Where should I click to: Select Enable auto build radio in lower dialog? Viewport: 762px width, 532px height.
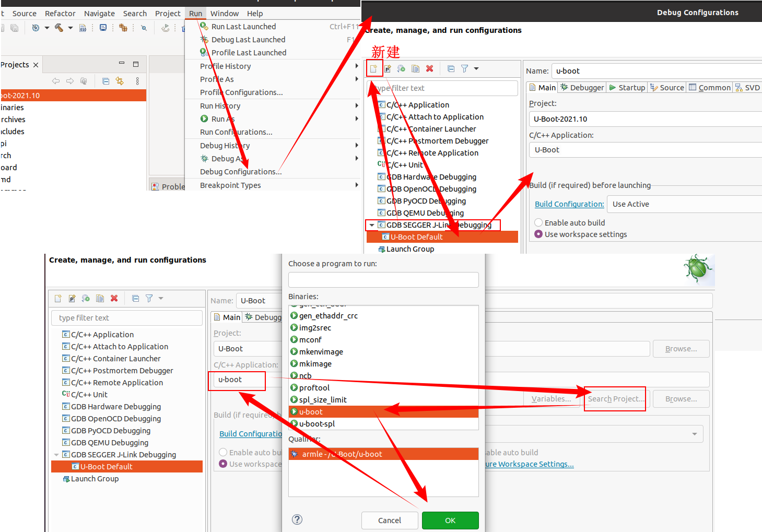tap(223, 452)
